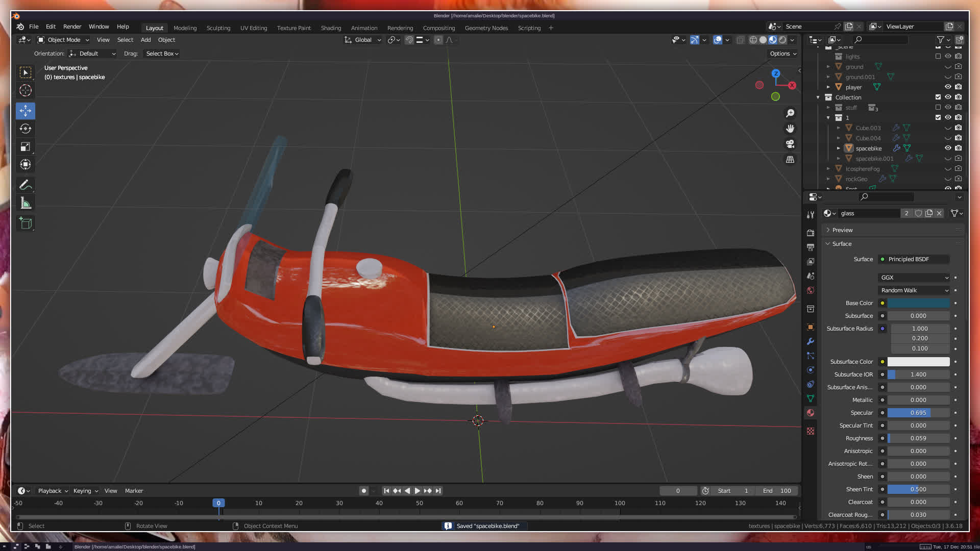Enable the lights collection checkbox
Viewport: 980px width, 551px height.
tap(938, 56)
